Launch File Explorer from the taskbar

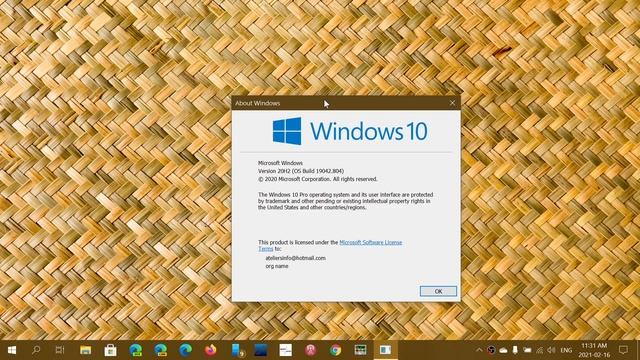(x=85, y=350)
